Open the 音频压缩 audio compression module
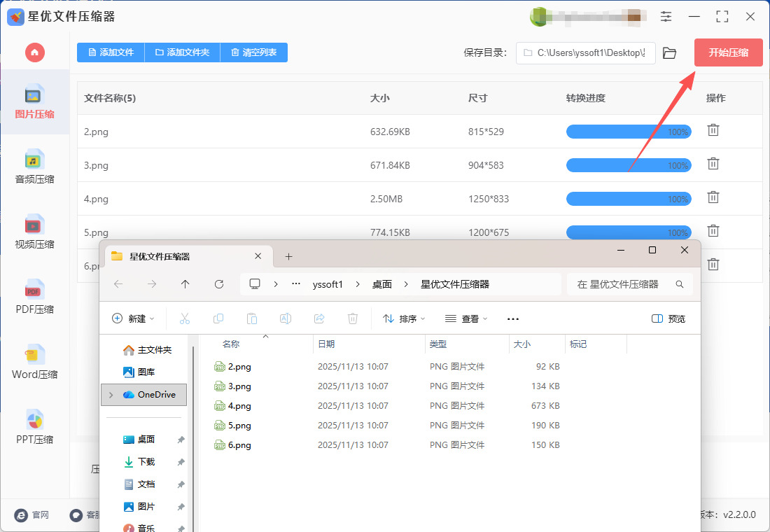This screenshot has height=532, width=770. click(34, 167)
